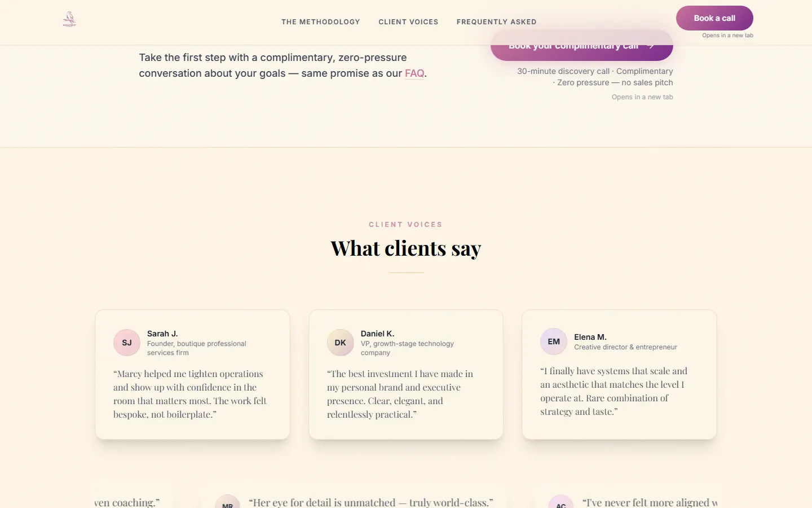Image resolution: width=812 pixels, height=508 pixels.
Task: Click 'VP, growth-stage technology company' text
Action: point(407,348)
